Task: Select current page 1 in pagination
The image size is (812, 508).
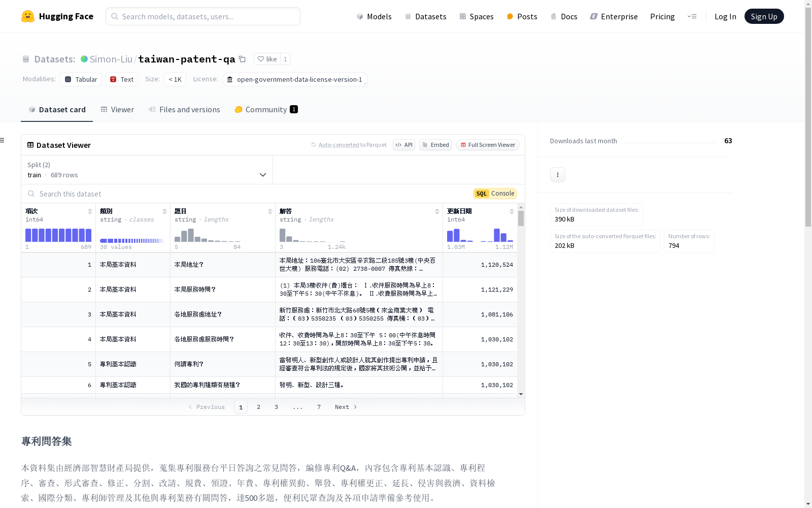Action: 241,407
